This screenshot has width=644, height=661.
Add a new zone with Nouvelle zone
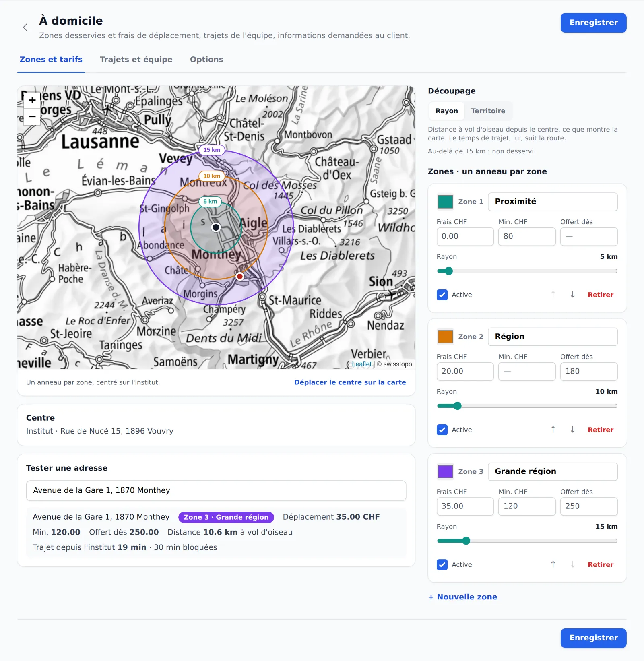click(x=462, y=597)
